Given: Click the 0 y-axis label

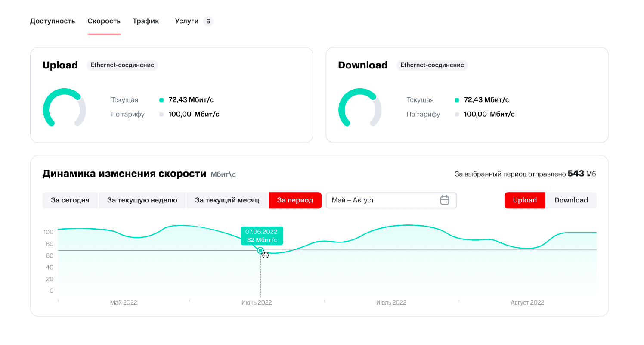Looking at the screenshot, I should 52,291.
